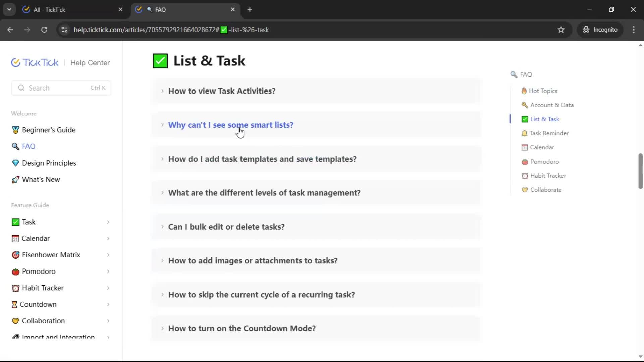Expand the Calendar sidebar chevron
Viewport: 644px width, 362px height.
click(108, 238)
